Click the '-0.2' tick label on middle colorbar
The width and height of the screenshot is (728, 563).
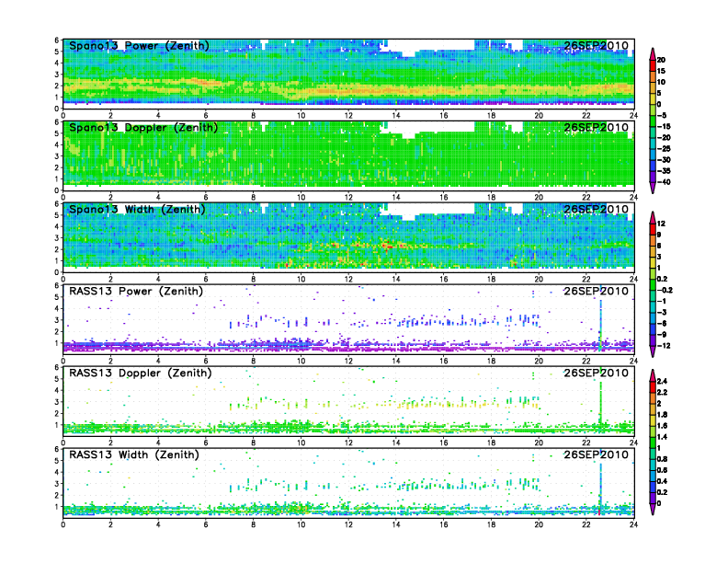pyautogui.click(x=665, y=290)
